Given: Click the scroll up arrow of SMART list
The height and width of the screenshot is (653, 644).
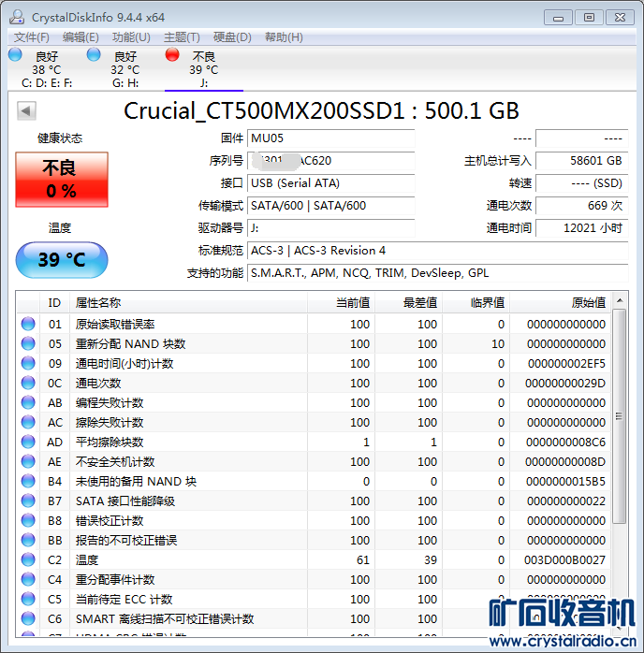Looking at the screenshot, I should coord(620,300).
